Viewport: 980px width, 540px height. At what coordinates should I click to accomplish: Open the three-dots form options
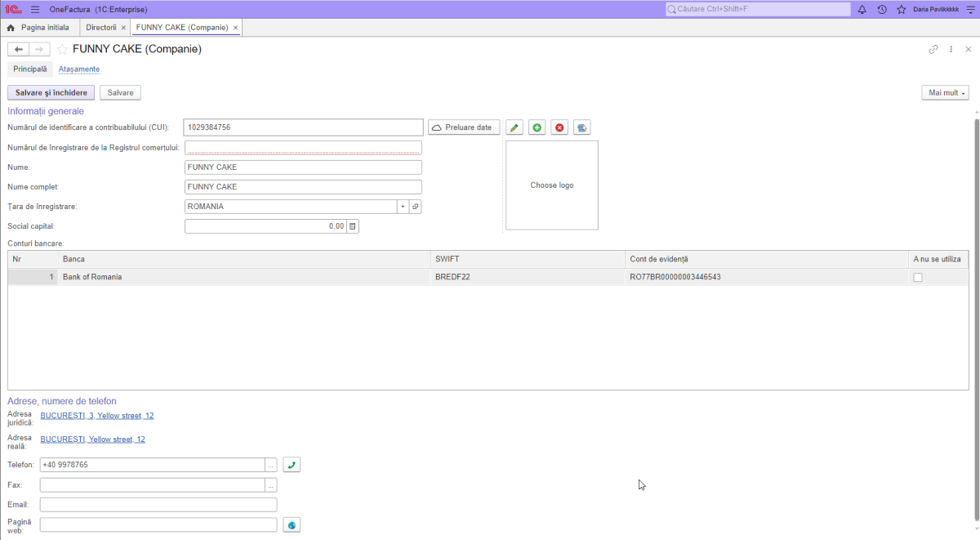point(951,49)
